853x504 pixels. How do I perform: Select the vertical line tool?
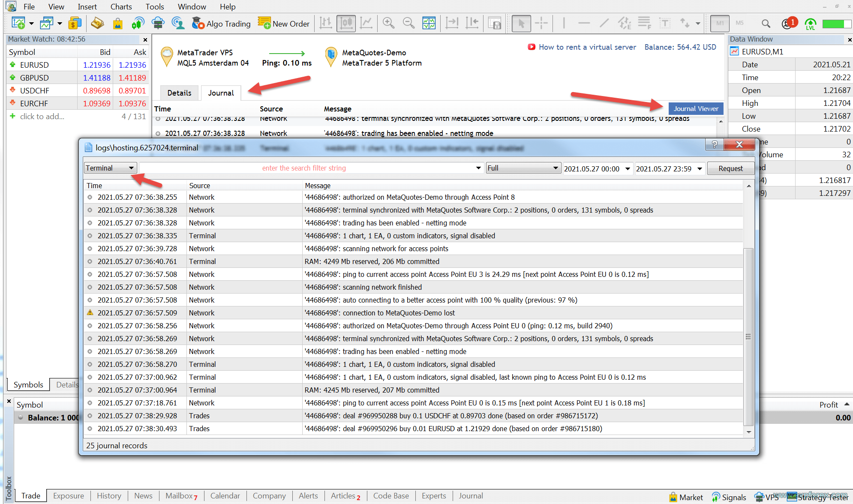(564, 23)
